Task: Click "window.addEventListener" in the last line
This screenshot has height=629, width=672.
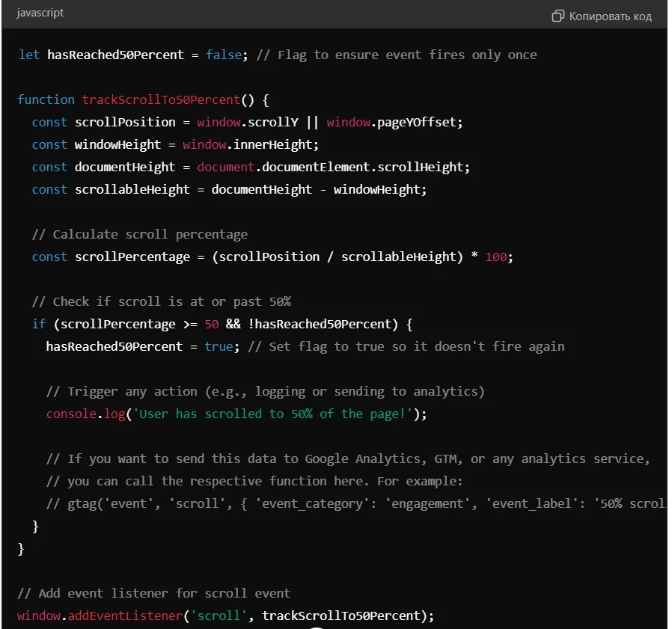Action: (x=100, y=616)
